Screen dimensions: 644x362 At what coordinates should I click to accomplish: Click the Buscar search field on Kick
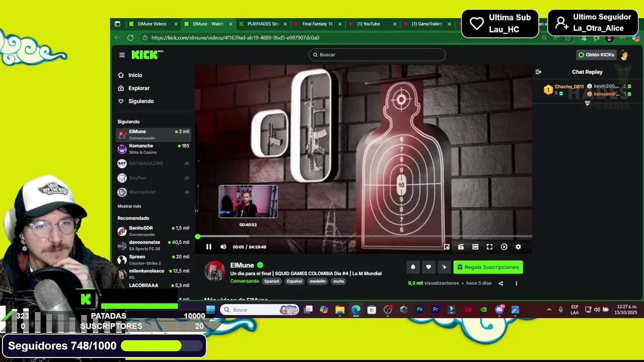pyautogui.click(x=377, y=55)
